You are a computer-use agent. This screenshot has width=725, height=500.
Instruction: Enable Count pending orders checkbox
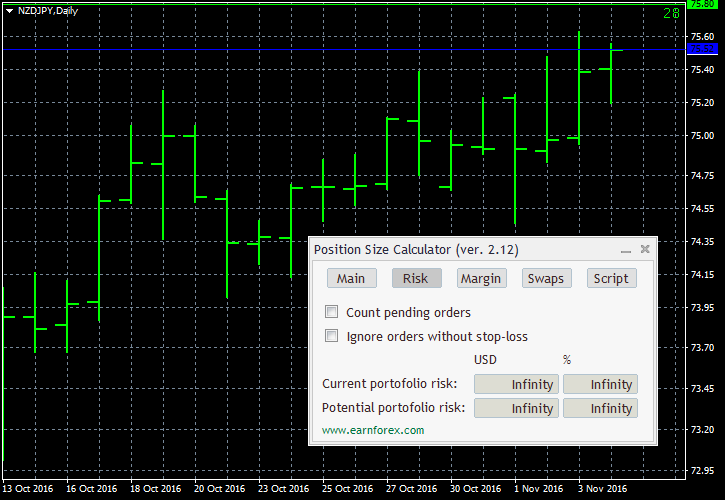click(x=332, y=312)
